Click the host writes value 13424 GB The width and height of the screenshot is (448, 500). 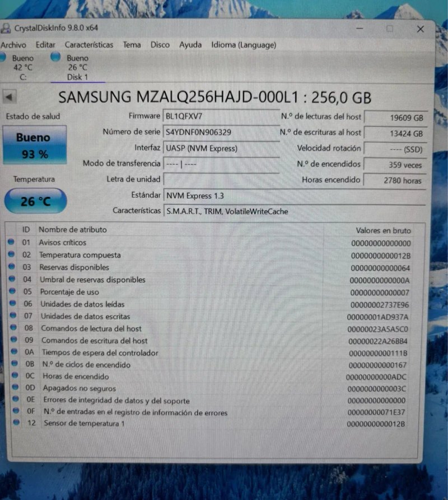395,133
